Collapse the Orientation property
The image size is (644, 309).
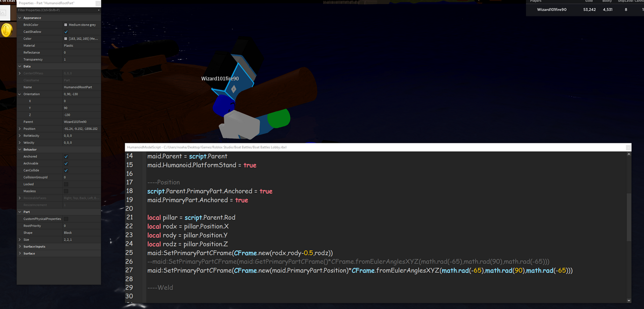(20, 94)
